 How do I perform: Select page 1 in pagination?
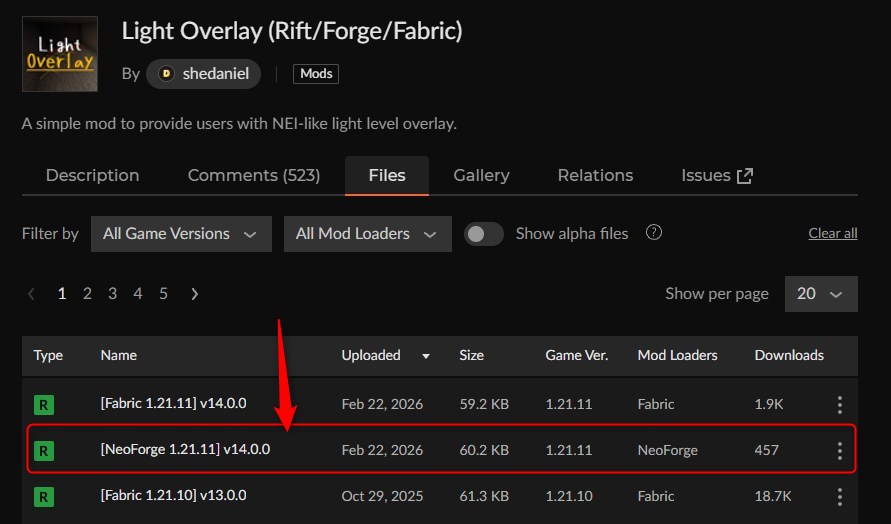(62, 293)
